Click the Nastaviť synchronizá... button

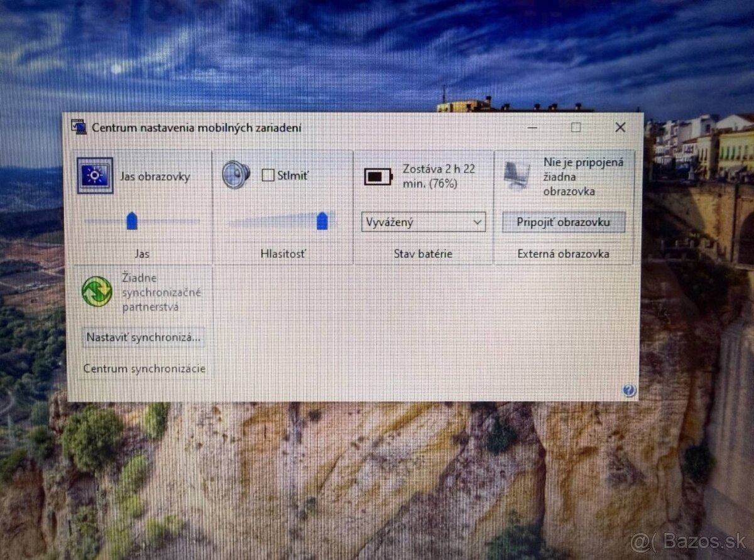(x=143, y=337)
